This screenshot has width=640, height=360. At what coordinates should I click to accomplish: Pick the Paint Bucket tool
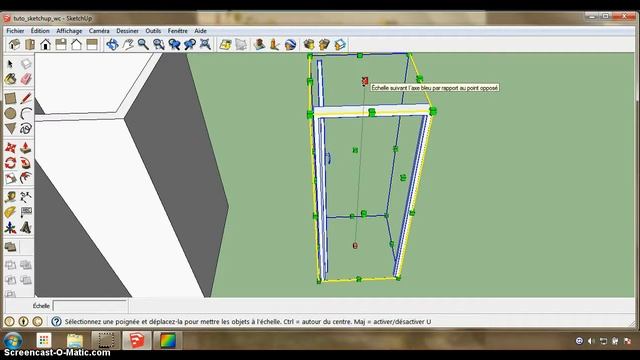[10, 79]
